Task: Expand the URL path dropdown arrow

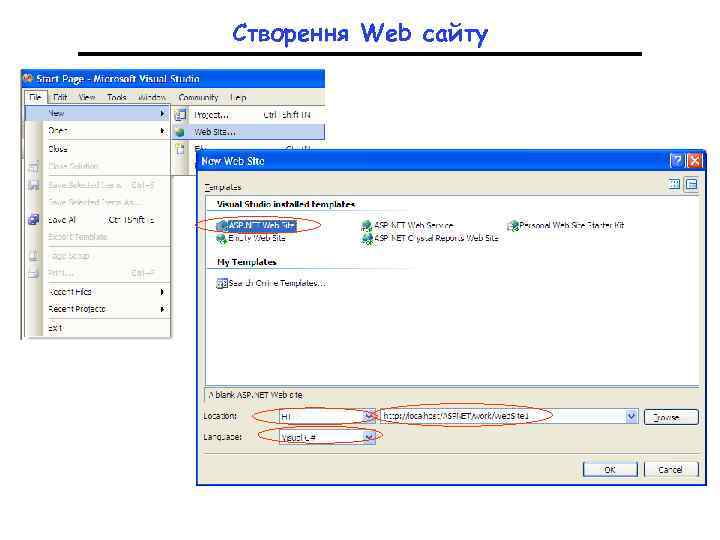Action: pyautogui.click(x=632, y=416)
